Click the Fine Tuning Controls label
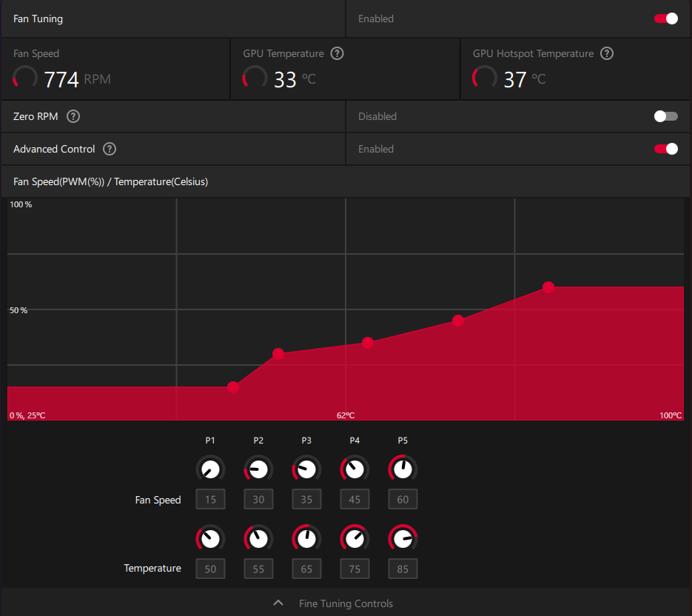The height and width of the screenshot is (616, 692). click(346, 603)
